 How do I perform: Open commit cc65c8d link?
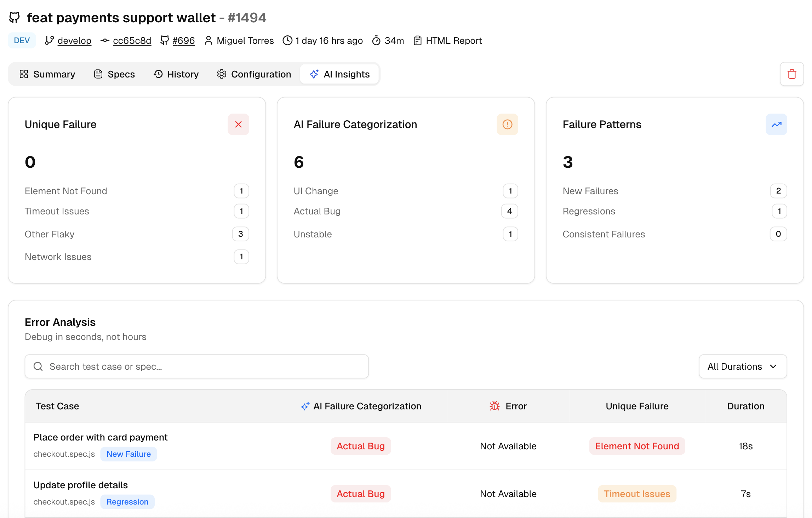point(132,41)
